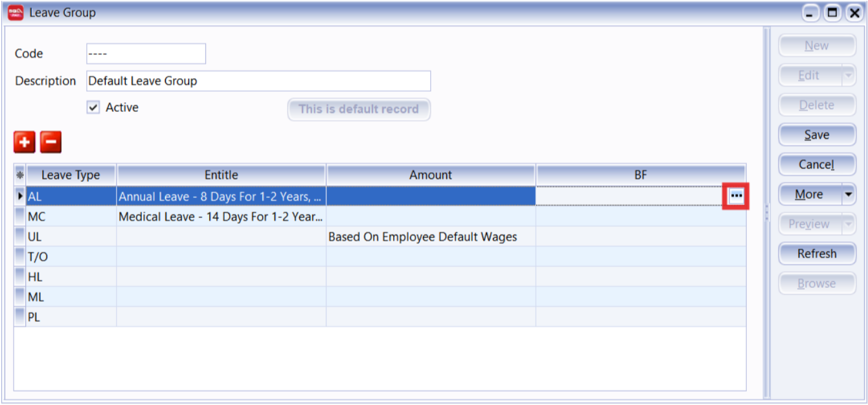
Task: Maximize the Leave Group window
Action: (x=832, y=13)
